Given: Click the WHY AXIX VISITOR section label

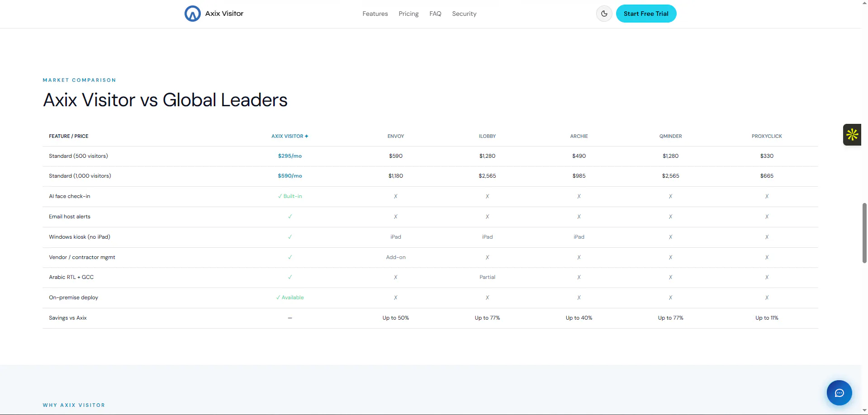Looking at the screenshot, I should point(74,405).
